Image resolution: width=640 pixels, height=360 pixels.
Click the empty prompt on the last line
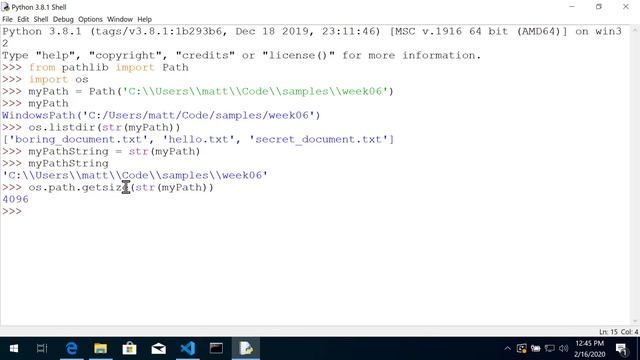(12, 211)
